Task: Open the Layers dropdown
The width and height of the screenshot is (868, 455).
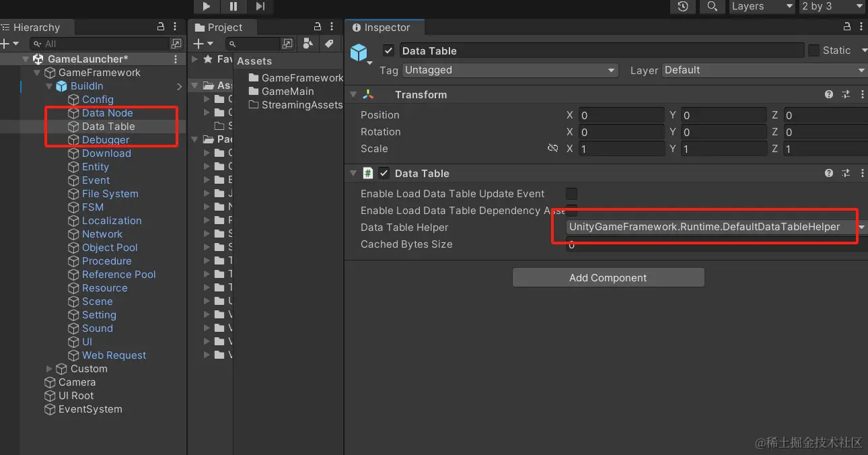Action: tap(762, 6)
